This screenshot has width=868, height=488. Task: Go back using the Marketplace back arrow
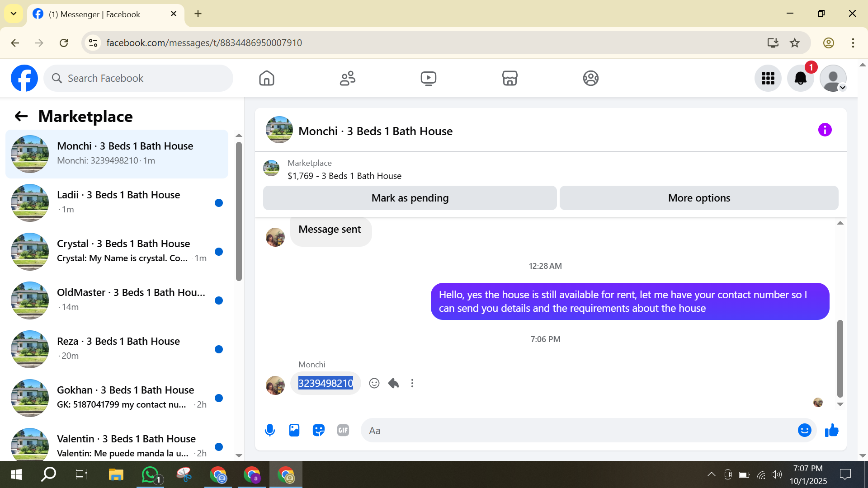(x=21, y=117)
